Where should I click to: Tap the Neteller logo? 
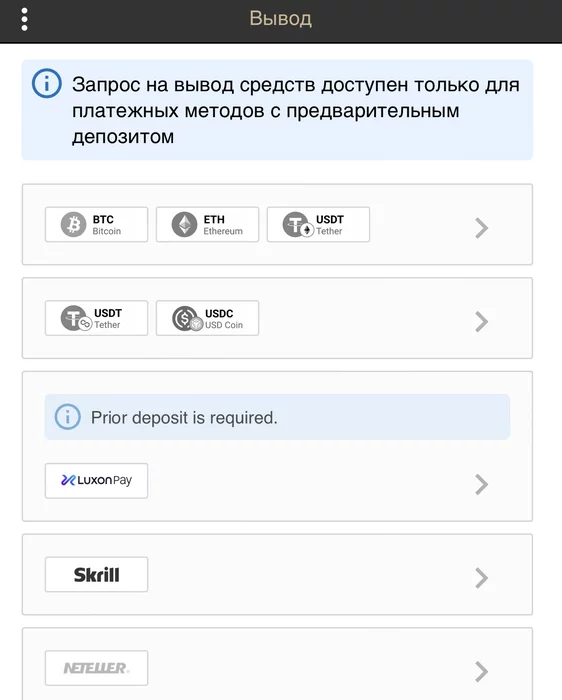pyautogui.click(x=96, y=668)
